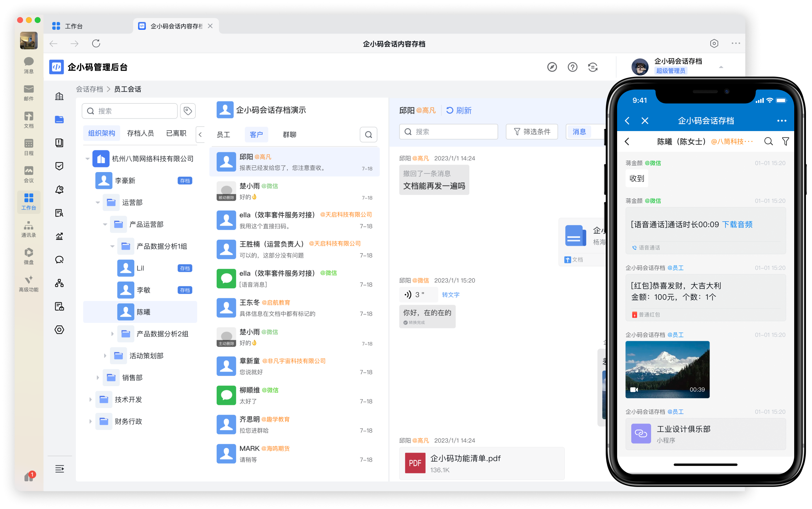
Task: Expand the 技术开发 folder
Action: coord(90,399)
